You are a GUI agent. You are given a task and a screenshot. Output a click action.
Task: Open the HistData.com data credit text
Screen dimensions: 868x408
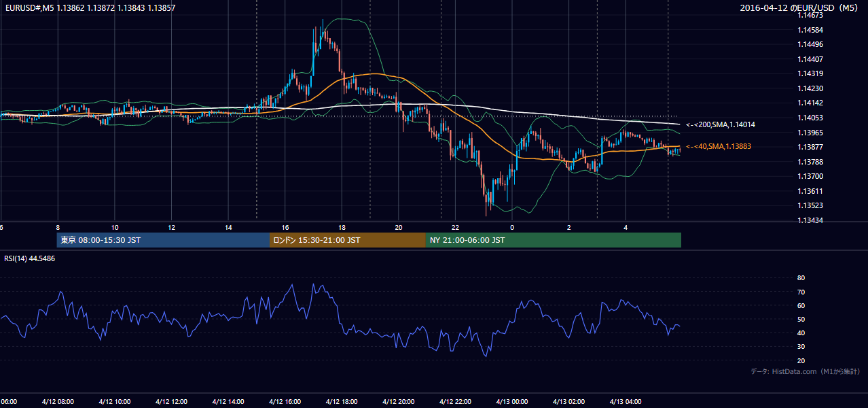coord(806,371)
